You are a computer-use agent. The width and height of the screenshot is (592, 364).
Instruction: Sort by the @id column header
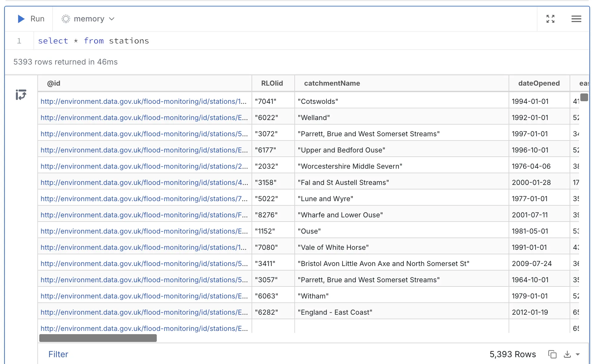coord(54,83)
